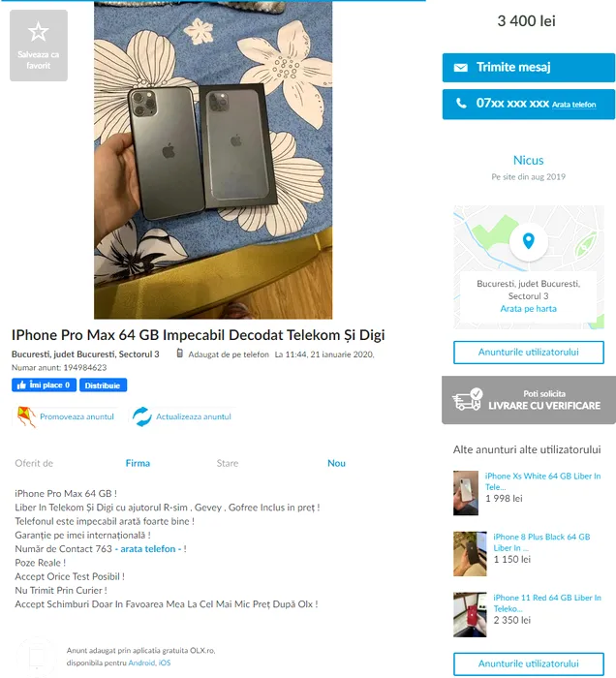Click top Anunturile utilizatorului button
The image size is (616, 678).
[528, 353]
